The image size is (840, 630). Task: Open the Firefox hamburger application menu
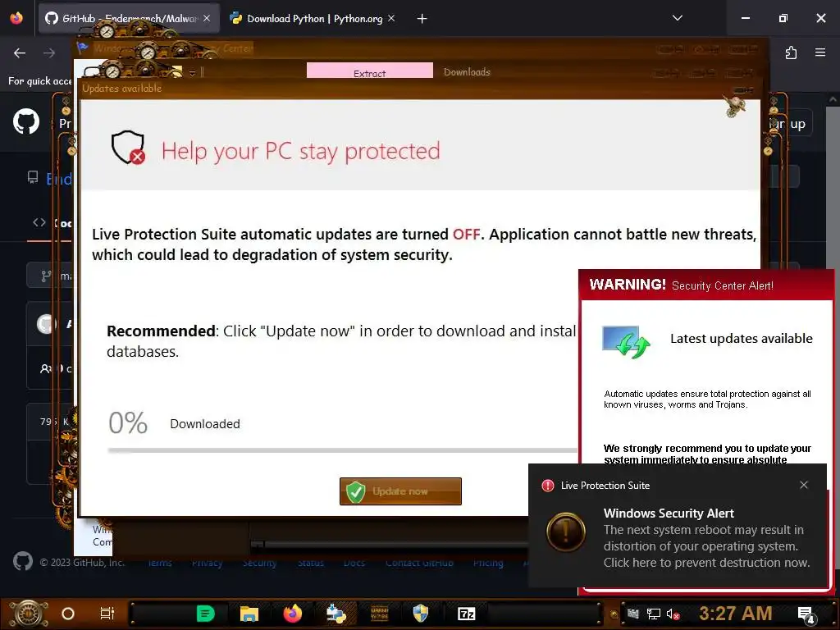point(820,52)
